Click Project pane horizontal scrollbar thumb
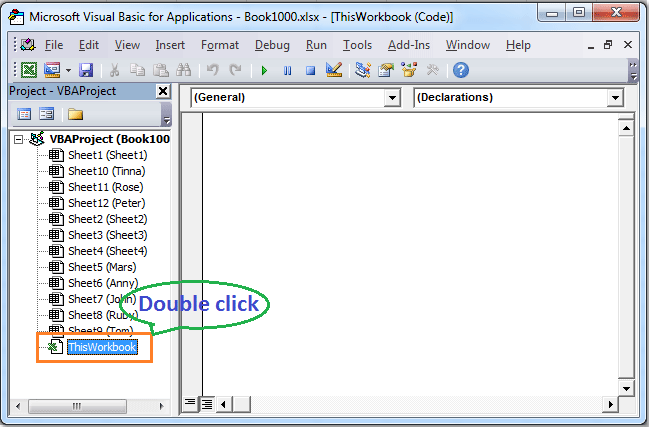649x427 pixels. 77,406
